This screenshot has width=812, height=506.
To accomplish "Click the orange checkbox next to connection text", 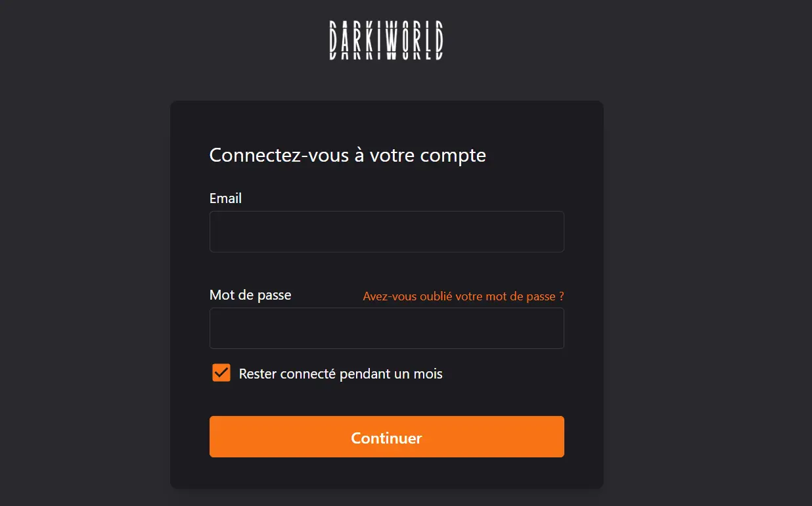I will point(221,372).
